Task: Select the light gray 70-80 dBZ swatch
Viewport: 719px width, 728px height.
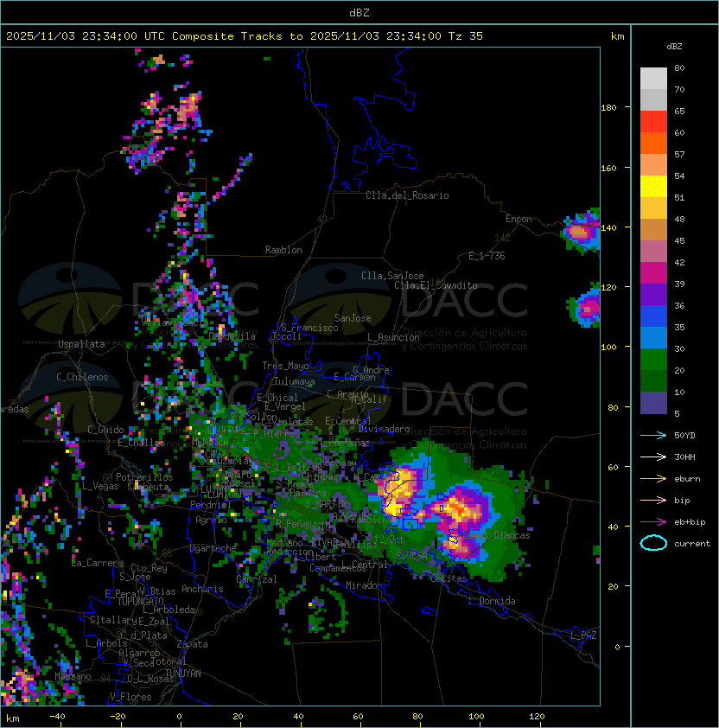Action: pos(653,79)
